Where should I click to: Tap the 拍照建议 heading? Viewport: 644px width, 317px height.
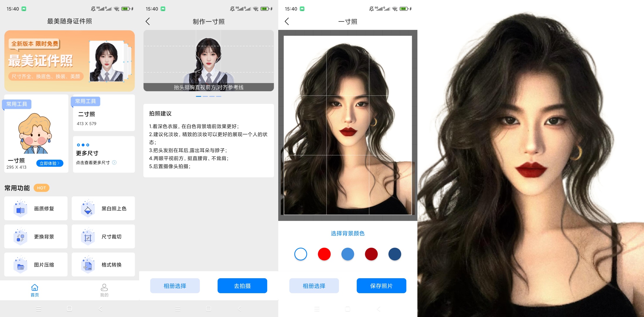pos(160,114)
